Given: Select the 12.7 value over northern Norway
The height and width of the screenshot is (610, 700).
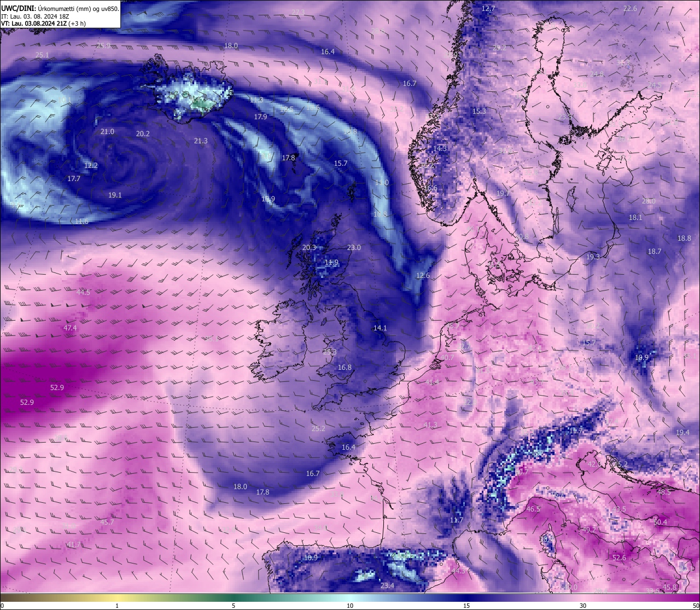Looking at the screenshot, I should pyautogui.click(x=488, y=9).
